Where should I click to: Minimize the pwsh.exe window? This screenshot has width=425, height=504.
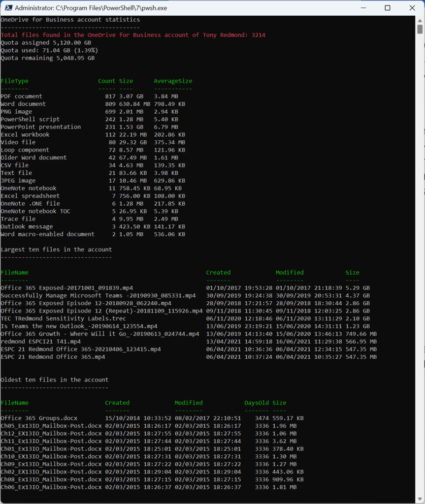tap(363, 8)
